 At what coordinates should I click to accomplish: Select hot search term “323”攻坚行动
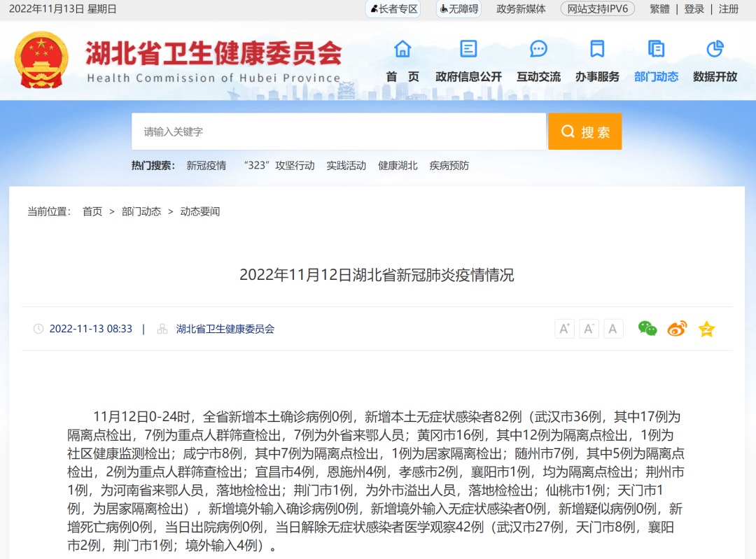tap(279, 166)
